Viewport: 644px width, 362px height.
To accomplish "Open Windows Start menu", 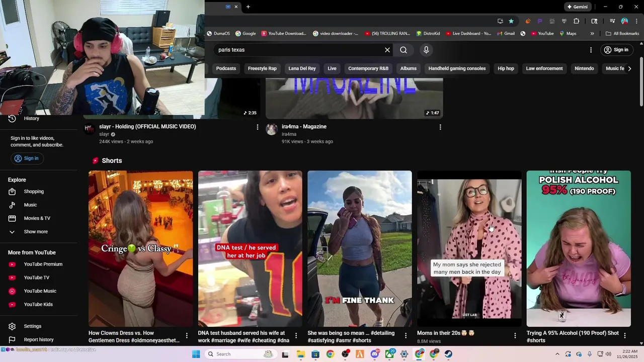I will coord(196,354).
